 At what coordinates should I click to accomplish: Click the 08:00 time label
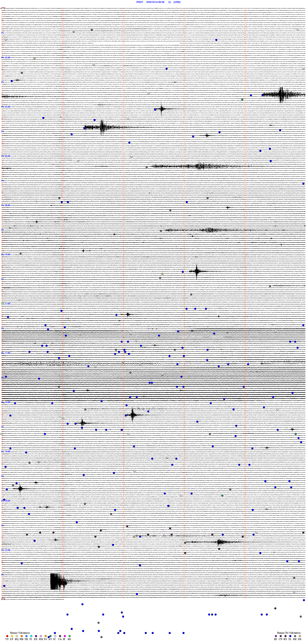pos(8,205)
